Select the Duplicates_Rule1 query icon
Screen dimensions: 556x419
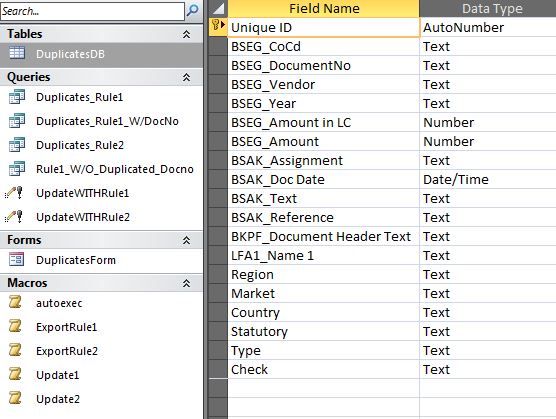[x=17, y=96]
